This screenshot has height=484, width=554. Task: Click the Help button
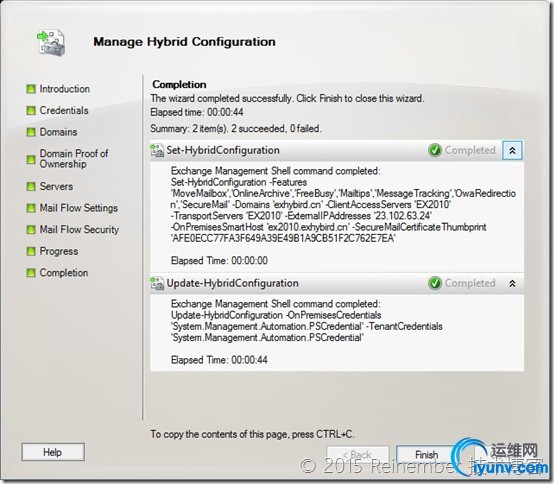[53, 452]
